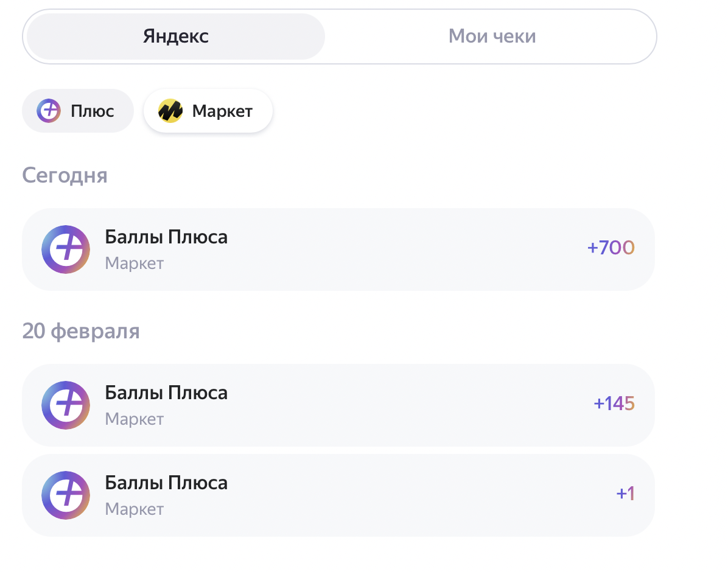The image size is (728, 572).
Task: Click Маркет subtitle under today's entry
Action: (134, 263)
